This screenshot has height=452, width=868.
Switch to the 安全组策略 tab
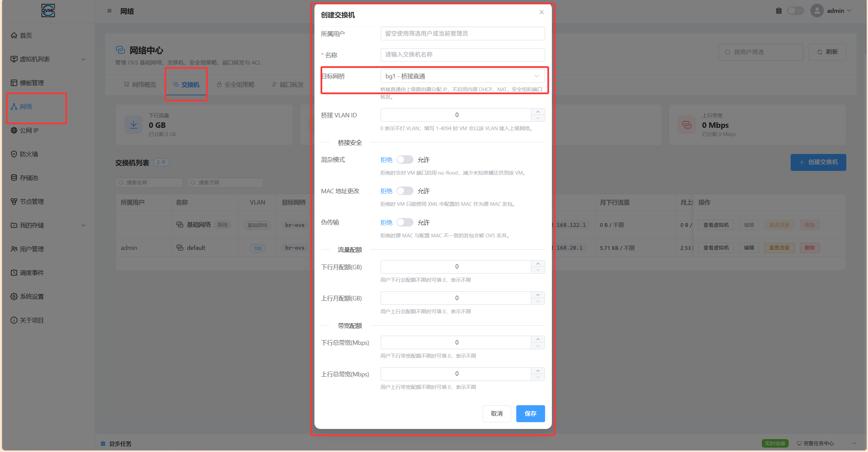(x=236, y=84)
